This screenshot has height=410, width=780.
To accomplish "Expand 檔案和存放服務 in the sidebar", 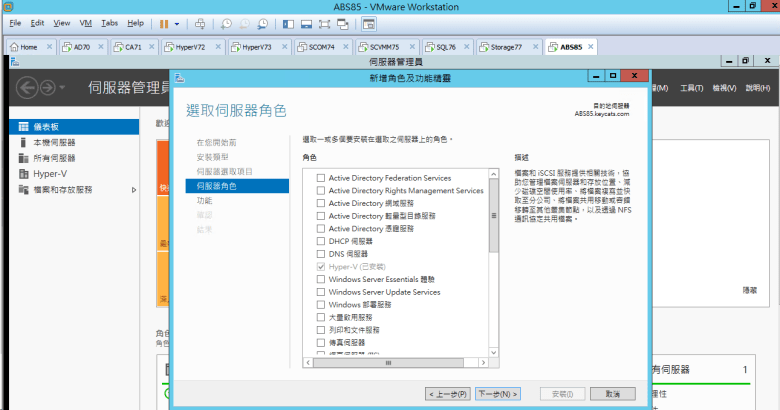I will (x=134, y=189).
